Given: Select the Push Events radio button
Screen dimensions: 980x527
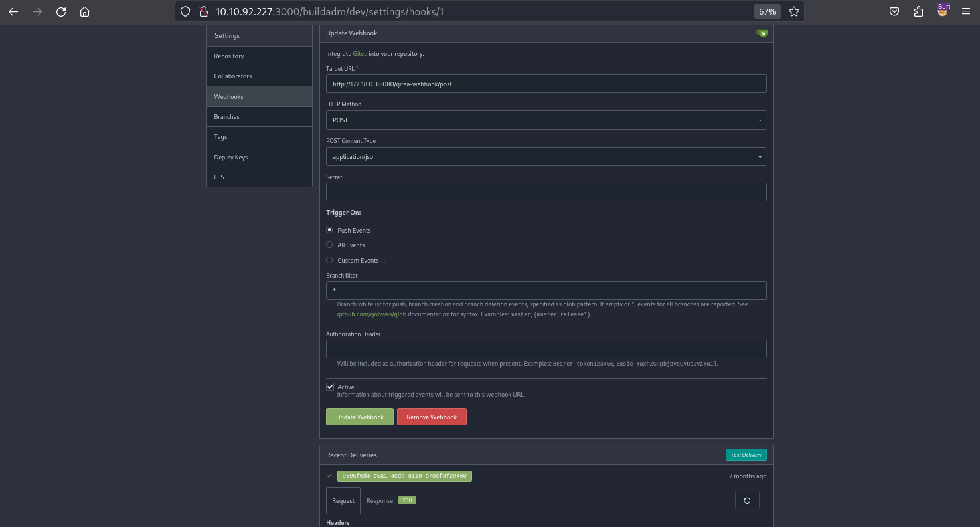Looking at the screenshot, I should 329,230.
